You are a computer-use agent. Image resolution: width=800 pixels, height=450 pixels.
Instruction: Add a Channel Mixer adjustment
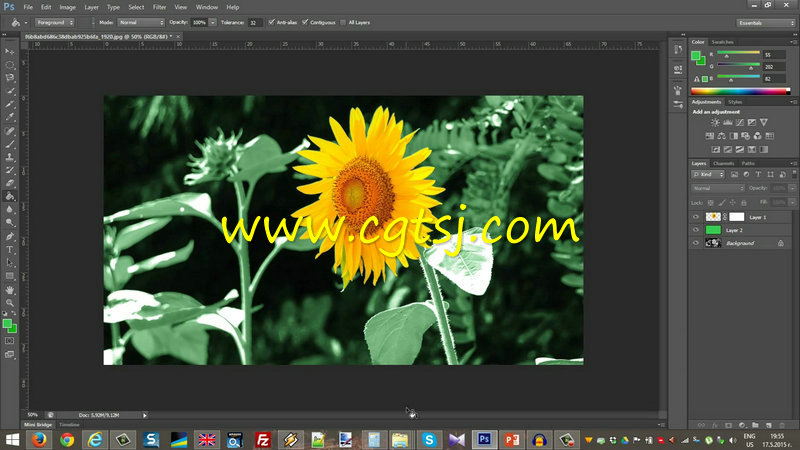[x=758, y=136]
